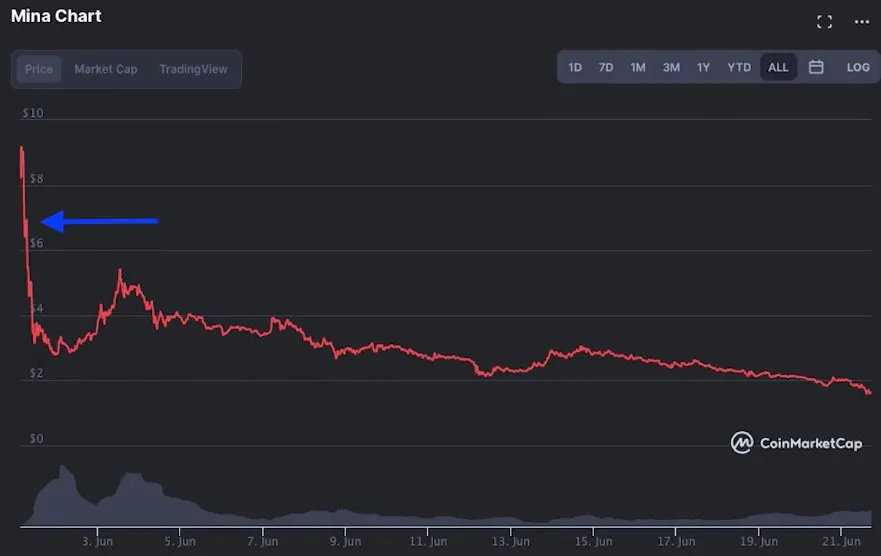The image size is (881, 556).
Task: Select the YTD time range
Action: (739, 67)
